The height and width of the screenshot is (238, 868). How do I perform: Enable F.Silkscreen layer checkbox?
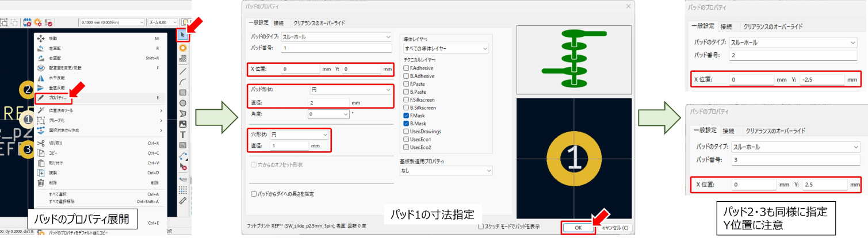pos(406,99)
